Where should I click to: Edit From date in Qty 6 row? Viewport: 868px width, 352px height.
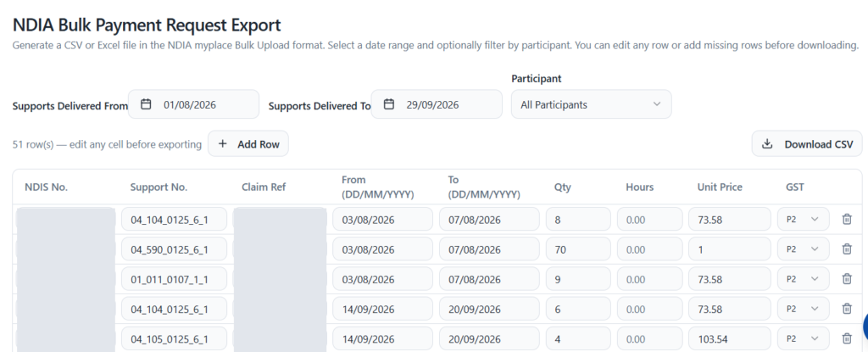(382, 309)
